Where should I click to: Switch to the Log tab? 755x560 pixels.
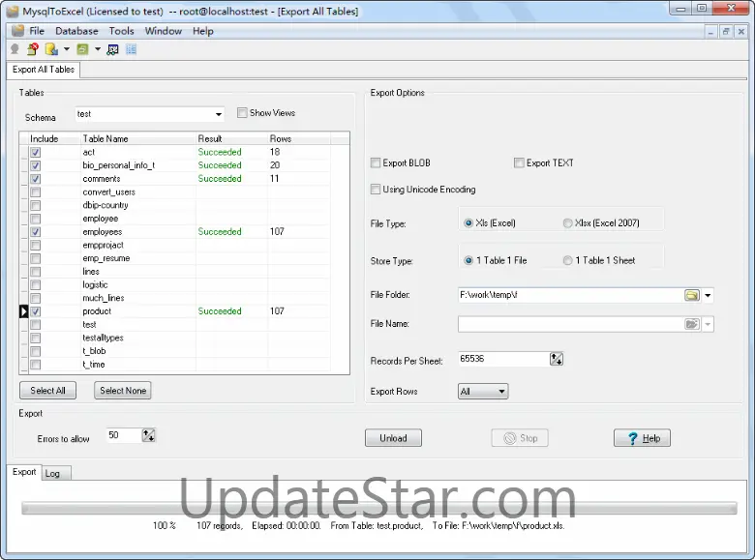tap(56, 473)
